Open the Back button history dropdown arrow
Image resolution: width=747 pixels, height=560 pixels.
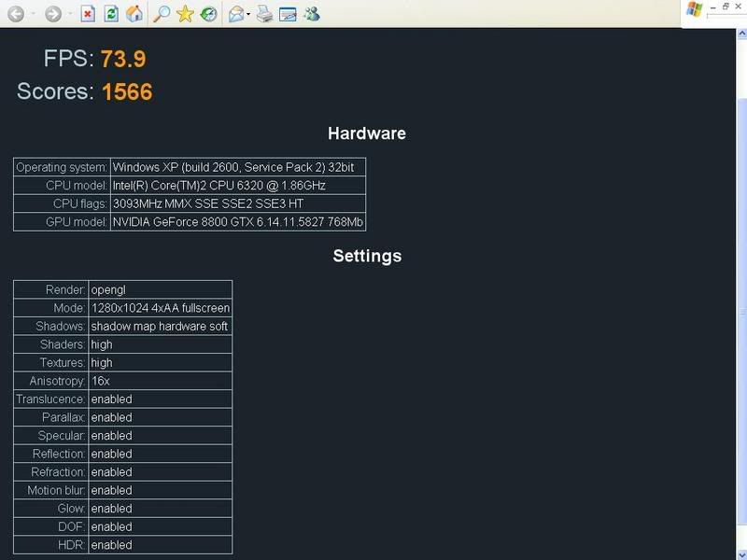point(33,14)
